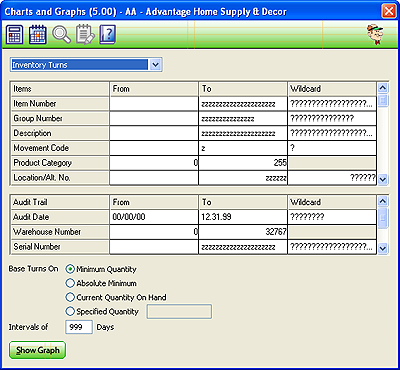Viewport: 400px width, 370px height.
Task: Click the Intervals of Days field
Action: pyautogui.click(x=79, y=327)
